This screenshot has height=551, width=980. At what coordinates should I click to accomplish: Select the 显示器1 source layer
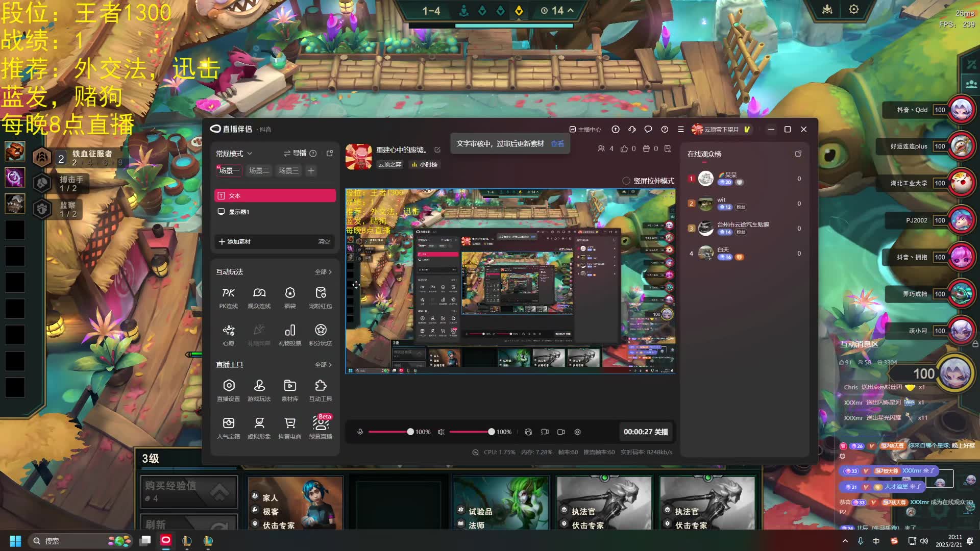[275, 212]
